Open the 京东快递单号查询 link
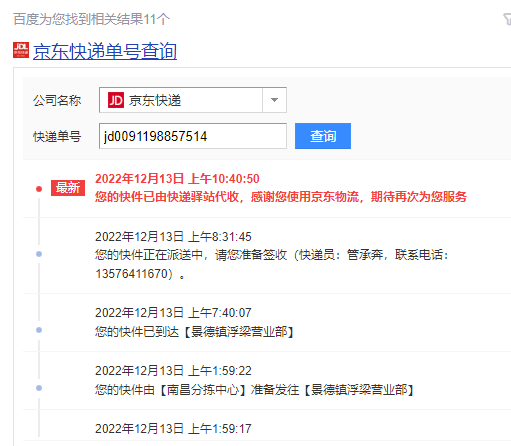 (105, 51)
